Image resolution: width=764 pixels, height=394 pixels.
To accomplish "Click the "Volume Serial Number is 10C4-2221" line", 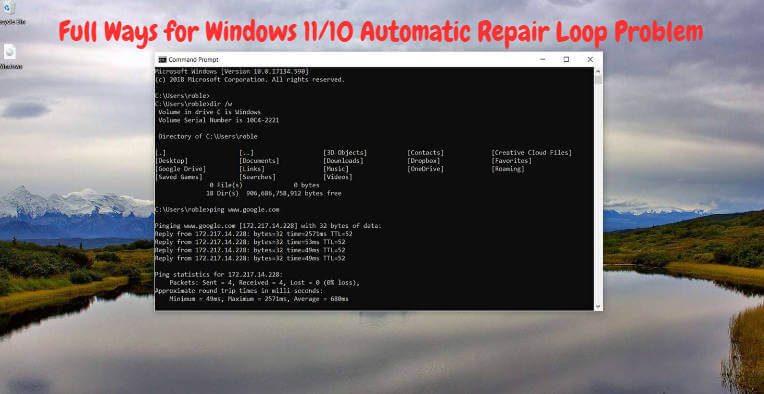I will (x=219, y=120).
